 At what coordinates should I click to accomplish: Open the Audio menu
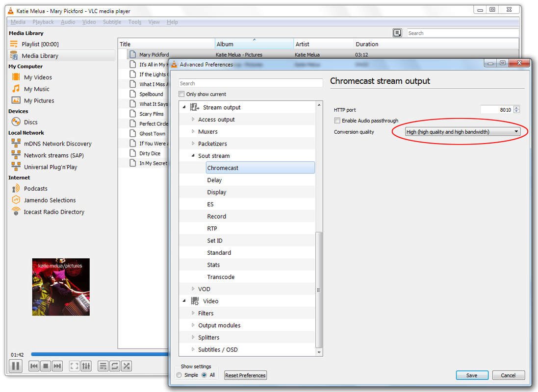pyautogui.click(x=68, y=22)
